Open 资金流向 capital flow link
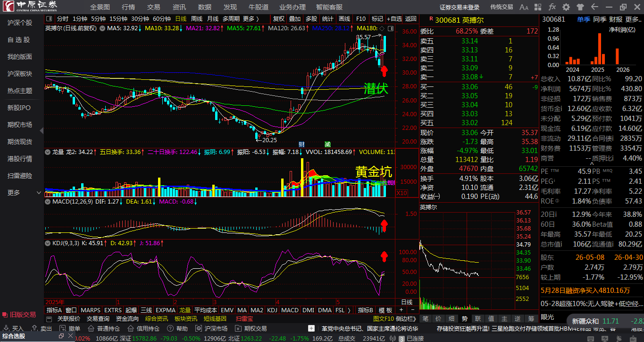This screenshot has width=644, height=342. 127,319
